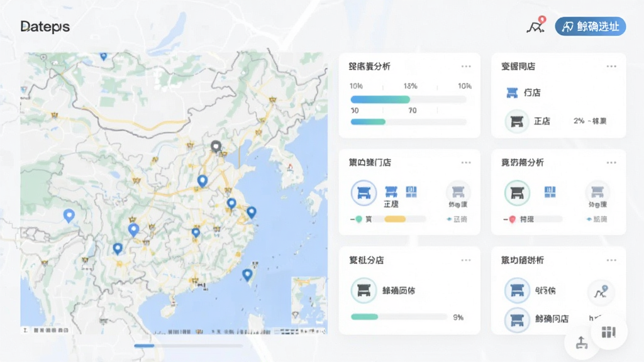Click the green progress bar next to 9%
This screenshot has width=644, height=362.
[399, 317]
